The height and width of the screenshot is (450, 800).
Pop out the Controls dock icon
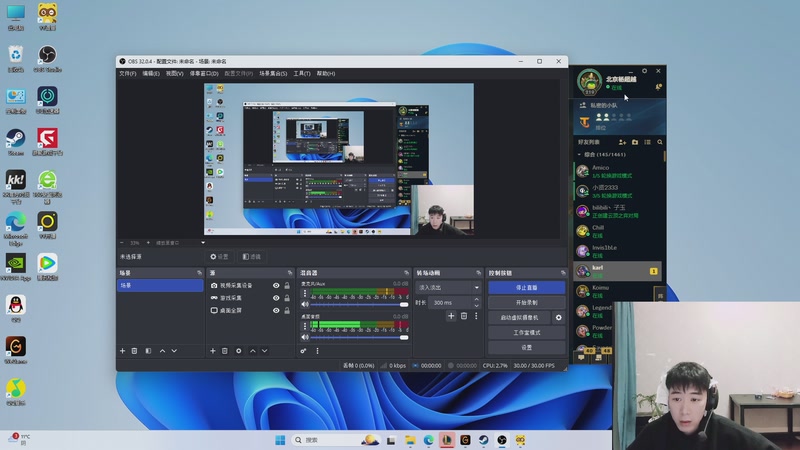point(563,273)
